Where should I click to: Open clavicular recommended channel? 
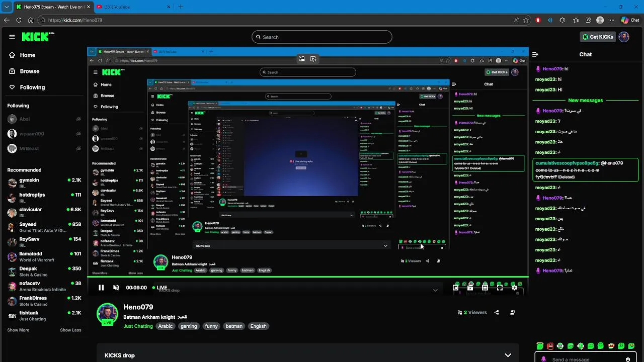(x=44, y=212)
